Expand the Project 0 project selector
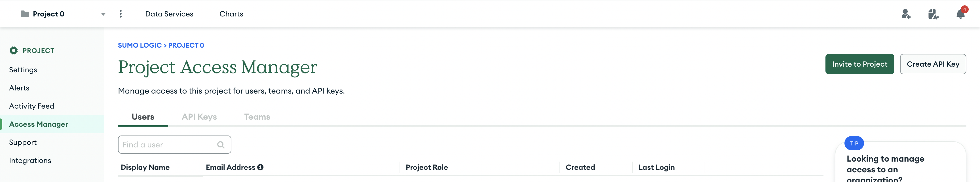This screenshot has height=182, width=980. [x=103, y=14]
